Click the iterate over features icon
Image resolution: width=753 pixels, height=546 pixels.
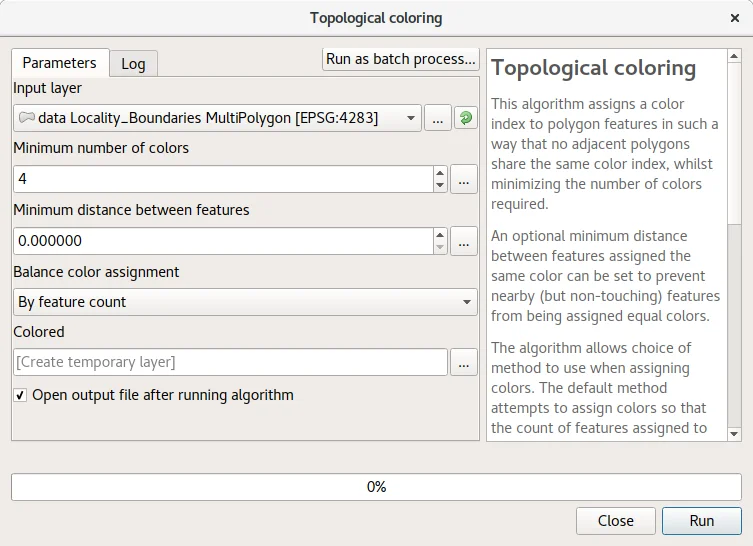[466, 118]
